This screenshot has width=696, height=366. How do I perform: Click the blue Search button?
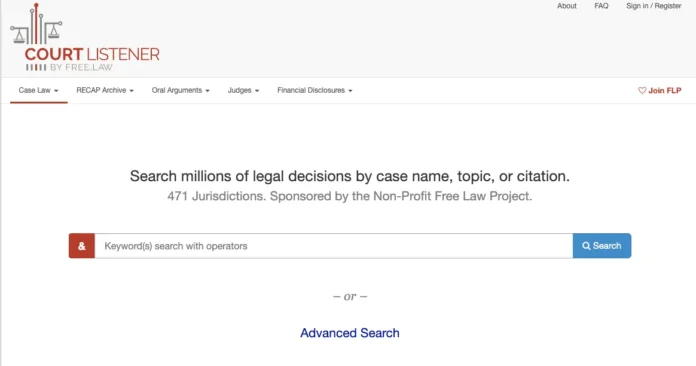602,246
